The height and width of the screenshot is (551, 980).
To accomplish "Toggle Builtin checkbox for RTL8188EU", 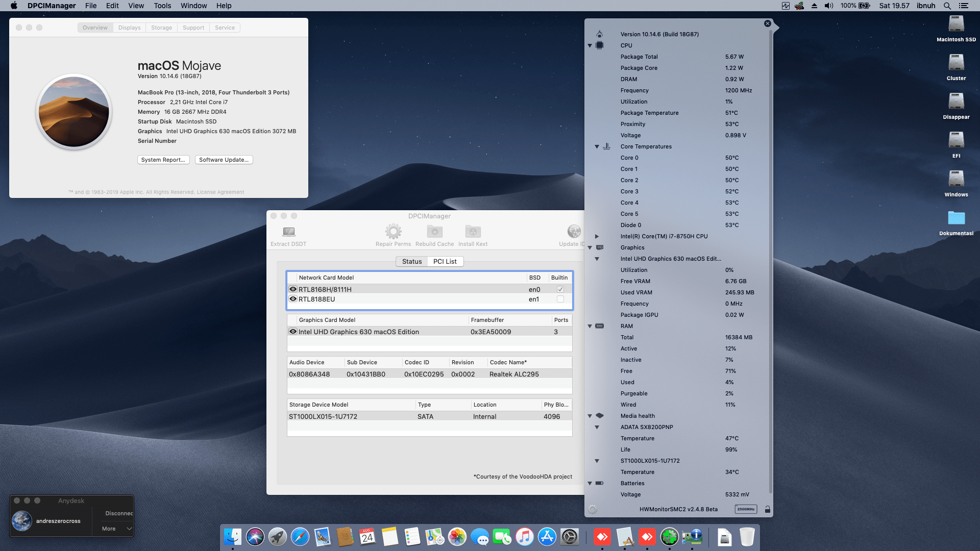I will [x=560, y=299].
